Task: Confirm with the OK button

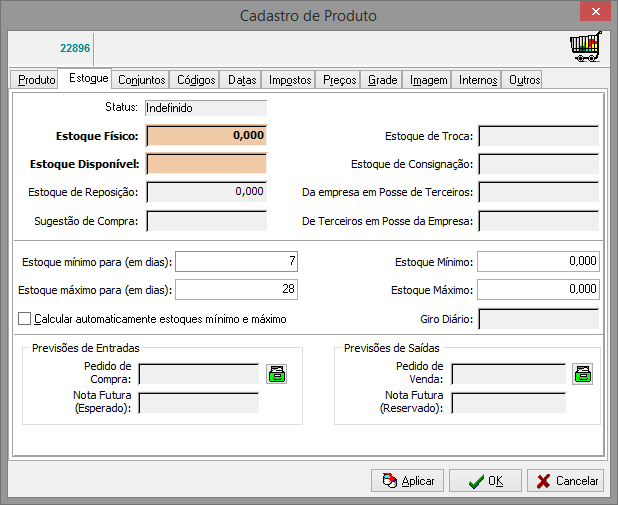Action: coord(485,481)
